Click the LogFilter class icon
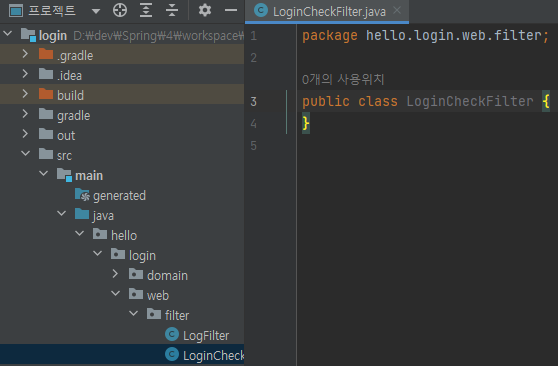 point(172,334)
